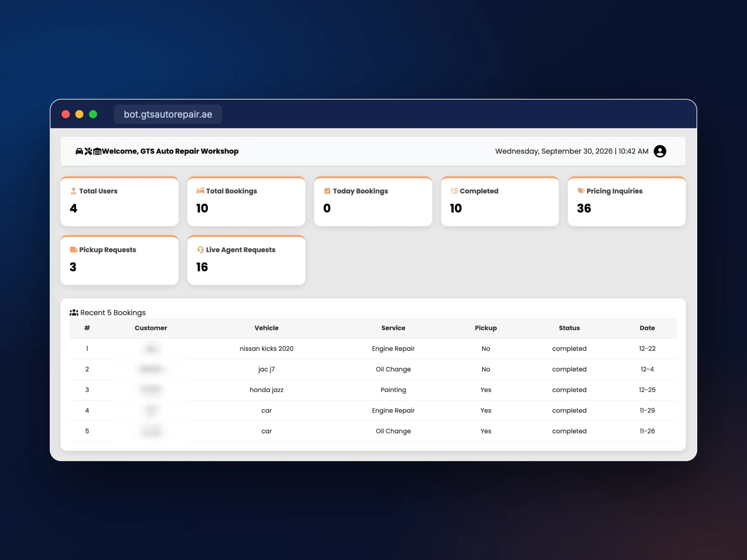The width and height of the screenshot is (747, 560).
Task: Click the Customer column header
Action: 151,328
